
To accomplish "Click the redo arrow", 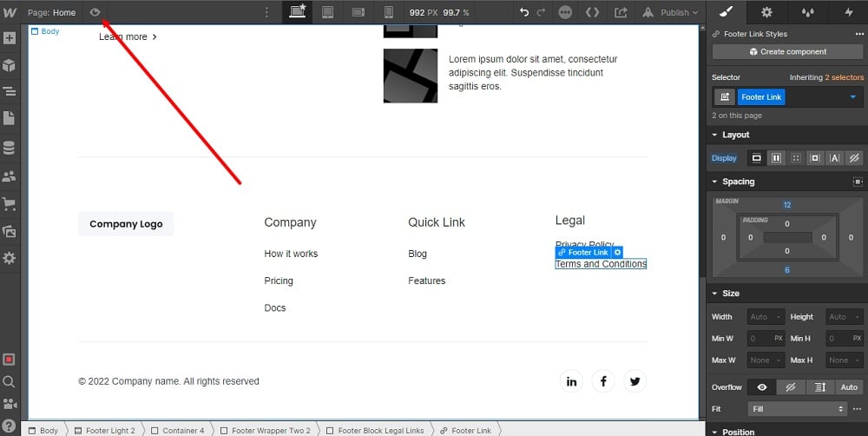I will (541, 12).
